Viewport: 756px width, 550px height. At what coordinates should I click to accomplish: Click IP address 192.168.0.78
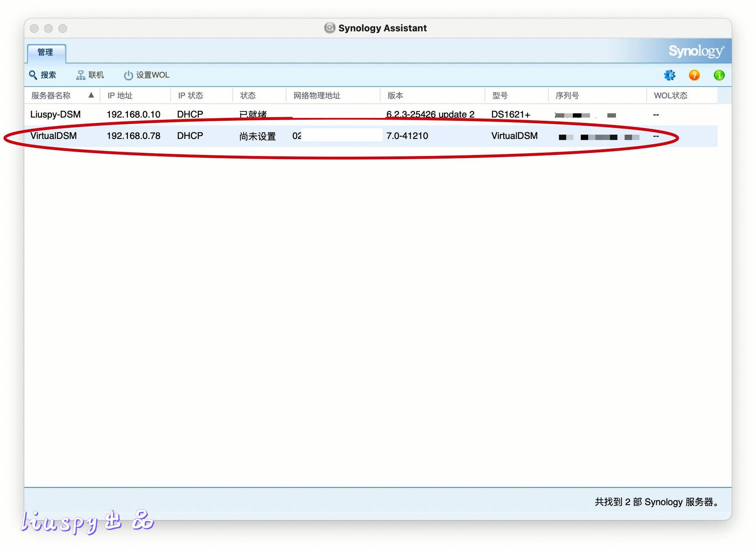[133, 136]
